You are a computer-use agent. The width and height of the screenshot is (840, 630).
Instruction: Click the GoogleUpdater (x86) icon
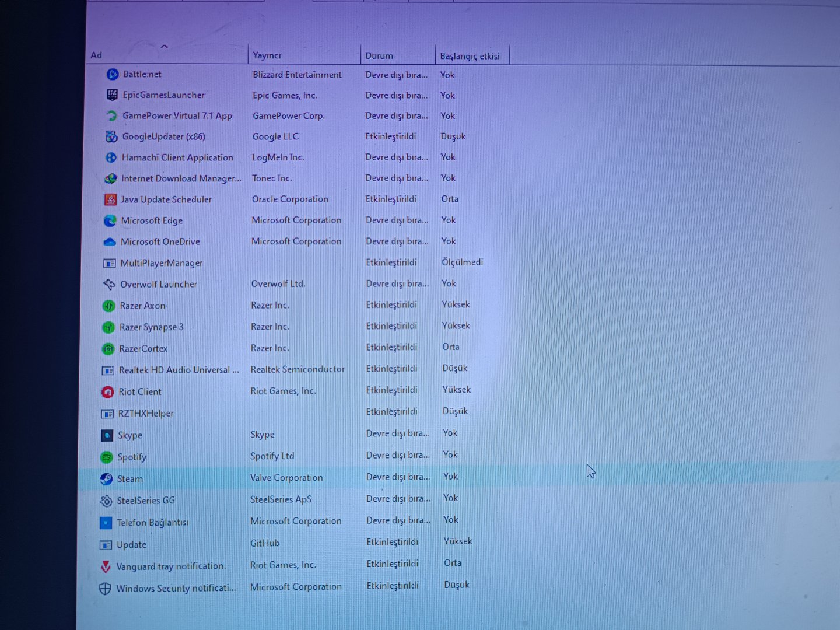(x=111, y=136)
